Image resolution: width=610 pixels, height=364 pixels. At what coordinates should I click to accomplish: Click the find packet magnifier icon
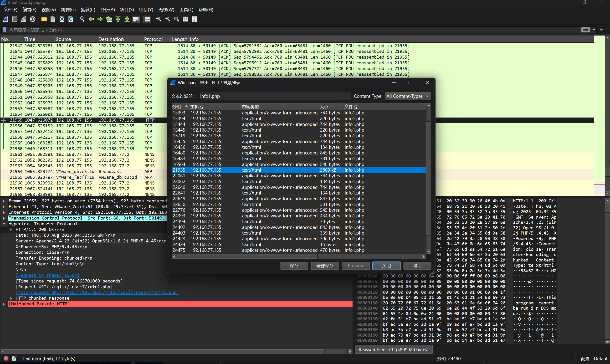pyautogui.click(x=82, y=19)
